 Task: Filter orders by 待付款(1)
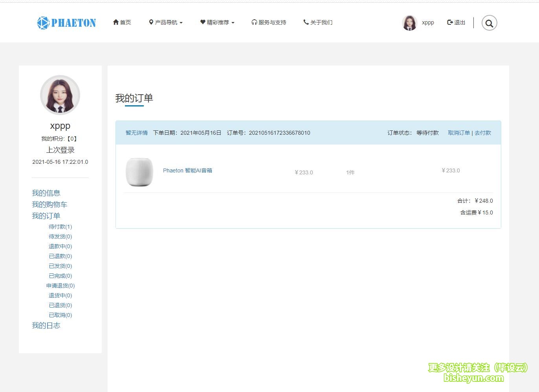click(60, 227)
